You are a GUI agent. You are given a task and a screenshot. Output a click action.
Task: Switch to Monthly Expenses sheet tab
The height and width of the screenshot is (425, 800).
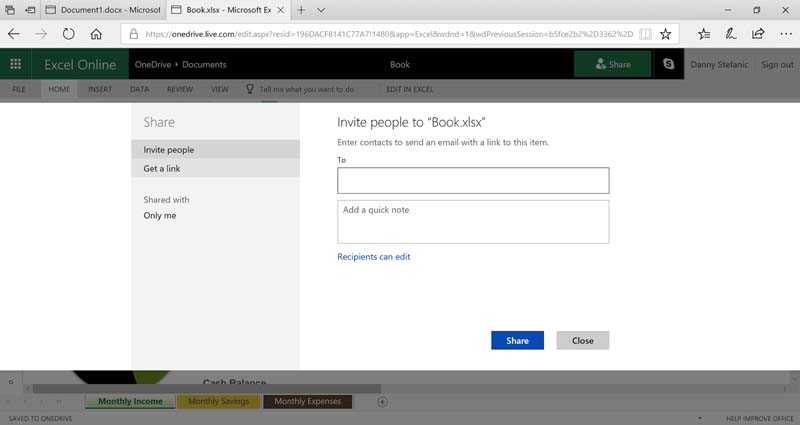coord(308,402)
